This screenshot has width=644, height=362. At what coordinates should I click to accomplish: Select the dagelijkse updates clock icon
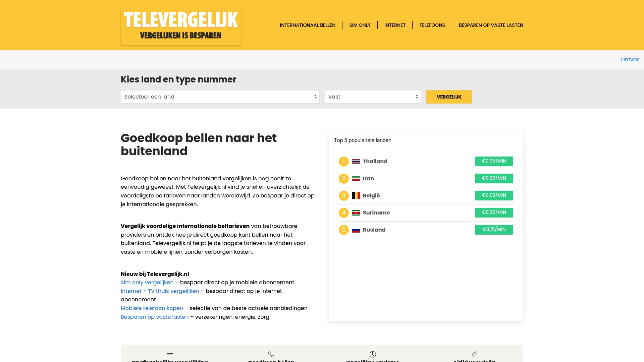373,354
